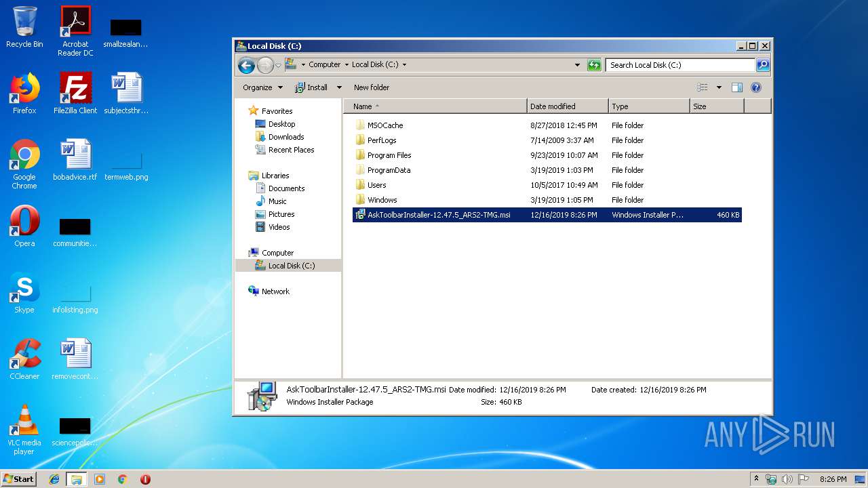The width and height of the screenshot is (868, 488).
Task: Click the refresh button beside address bar
Action: 594,65
